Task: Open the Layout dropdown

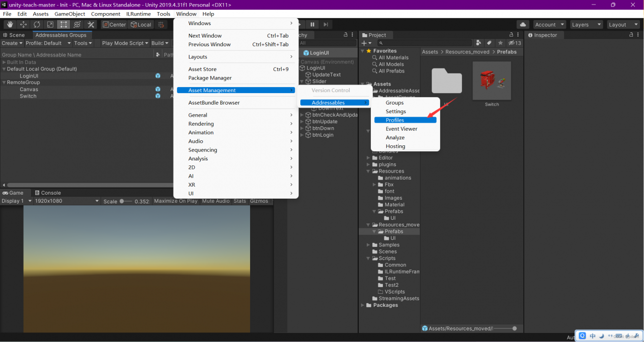Action: pos(622,25)
